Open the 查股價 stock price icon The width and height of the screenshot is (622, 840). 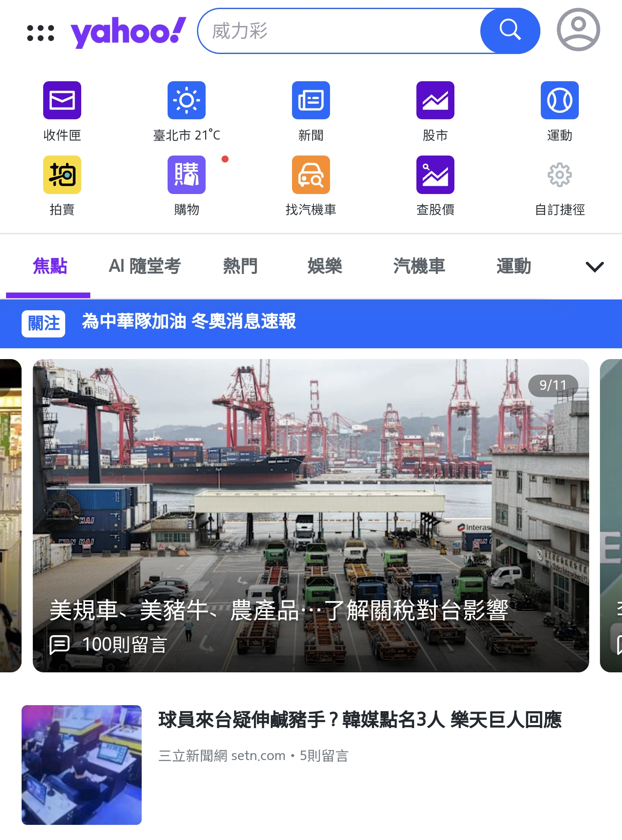[435, 175]
